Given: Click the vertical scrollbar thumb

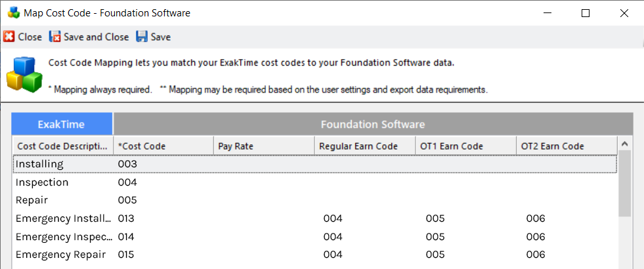Looking at the screenshot, I should [x=625, y=183].
